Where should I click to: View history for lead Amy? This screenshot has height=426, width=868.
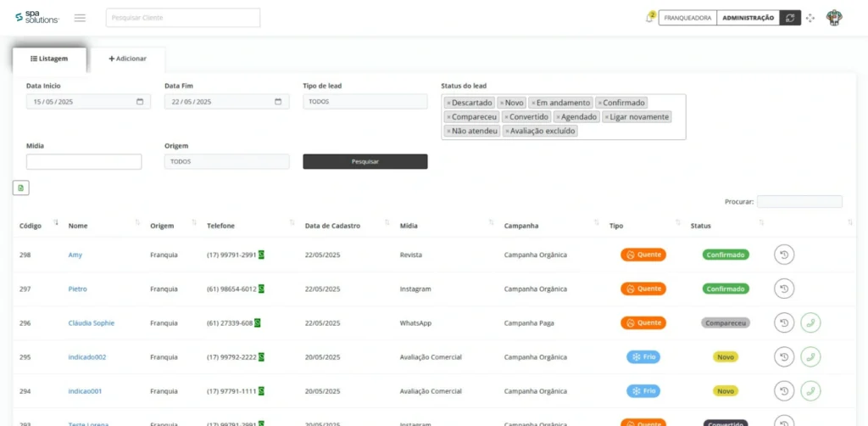click(x=784, y=255)
